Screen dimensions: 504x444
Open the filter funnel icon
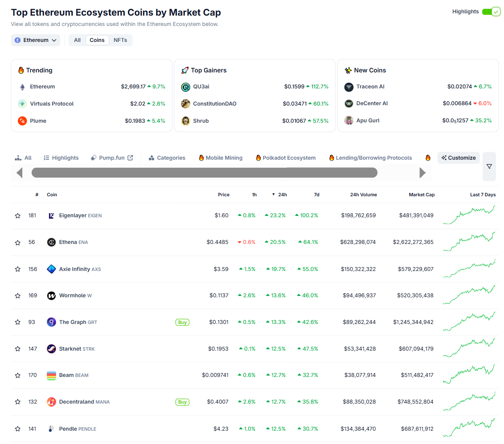[x=489, y=167]
